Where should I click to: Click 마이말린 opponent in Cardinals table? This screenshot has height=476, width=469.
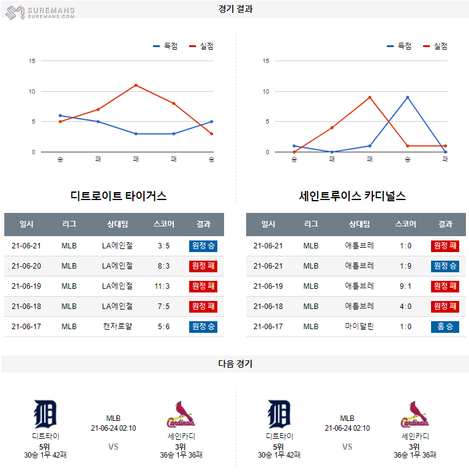(x=359, y=327)
